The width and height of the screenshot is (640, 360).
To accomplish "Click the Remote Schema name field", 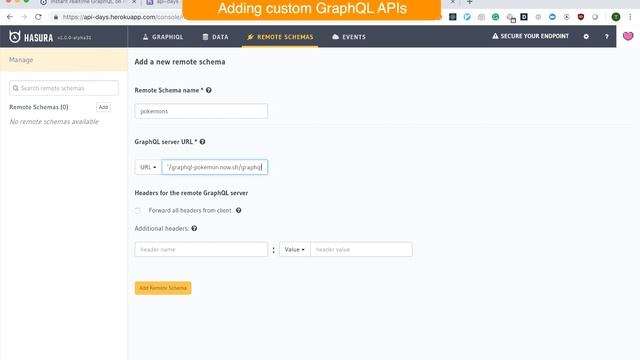I will (x=201, y=111).
